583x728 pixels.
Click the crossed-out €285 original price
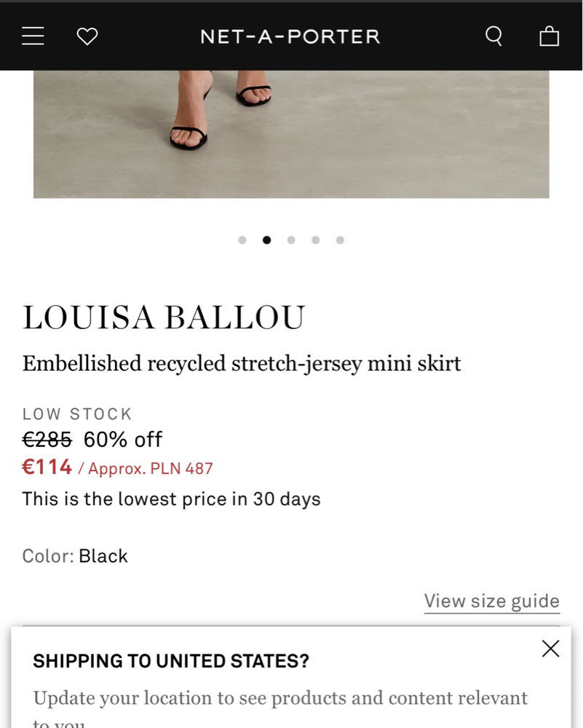pos(47,439)
